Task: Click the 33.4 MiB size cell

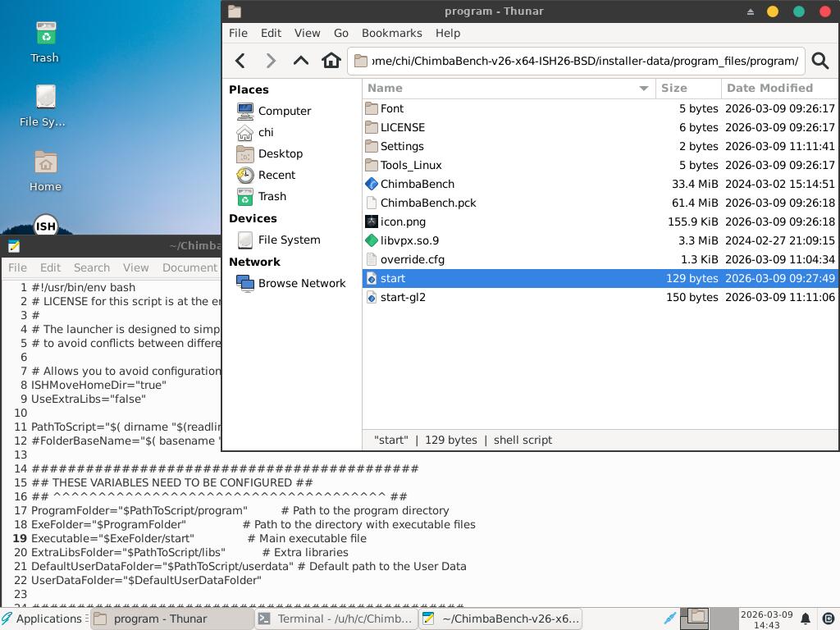Action: (x=695, y=184)
